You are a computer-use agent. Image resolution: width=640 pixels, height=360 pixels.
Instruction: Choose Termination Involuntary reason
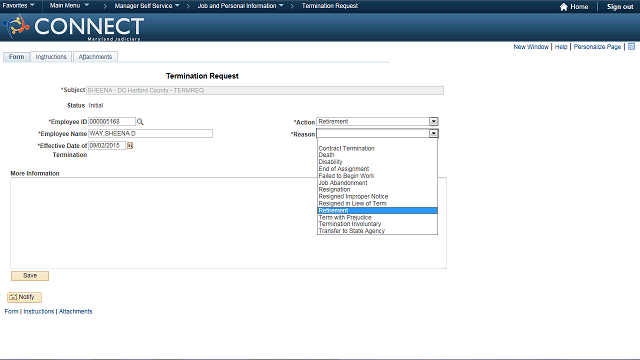point(377,224)
